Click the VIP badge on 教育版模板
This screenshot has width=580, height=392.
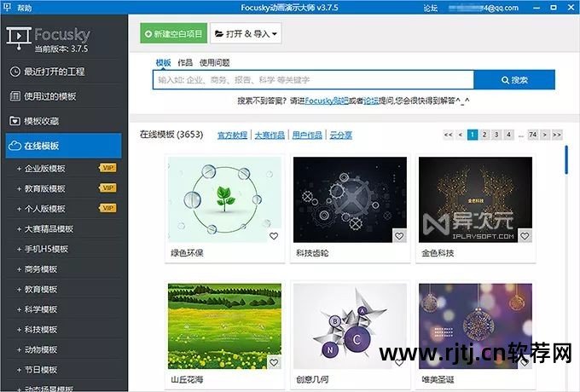[107, 188]
